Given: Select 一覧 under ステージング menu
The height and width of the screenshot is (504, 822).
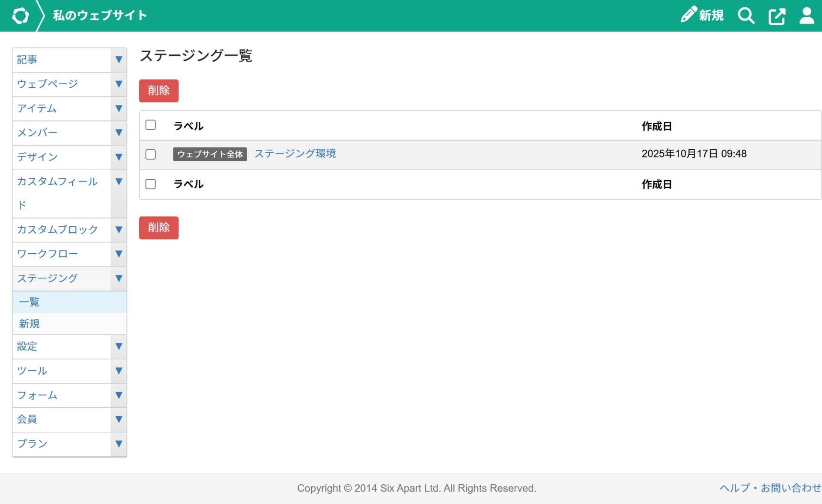Looking at the screenshot, I should 30,302.
